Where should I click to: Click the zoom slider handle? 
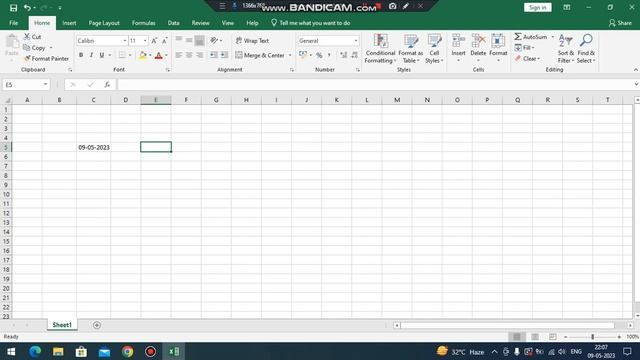(x=593, y=337)
